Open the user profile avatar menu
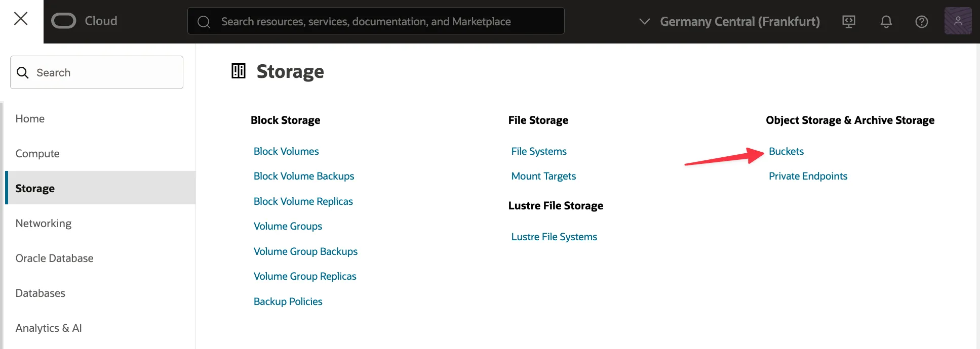The height and width of the screenshot is (349, 980). pos(958,21)
